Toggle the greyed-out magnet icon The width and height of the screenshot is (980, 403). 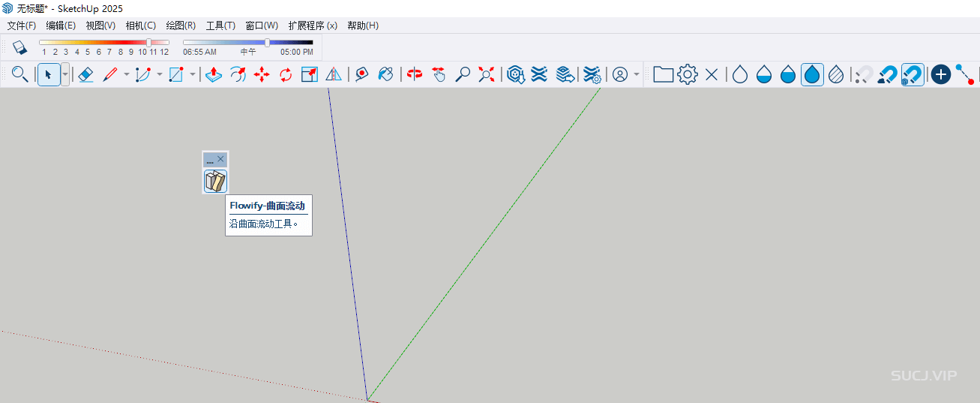tap(865, 74)
